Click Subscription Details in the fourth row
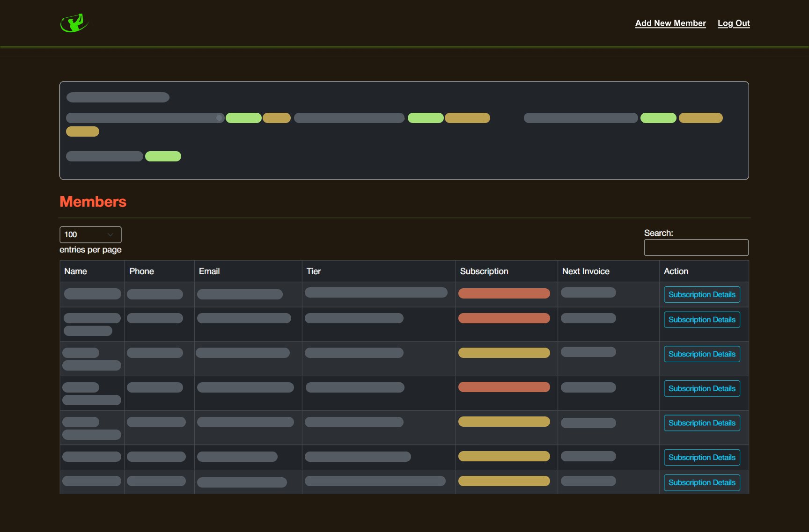809x532 pixels. pyautogui.click(x=701, y=389)
